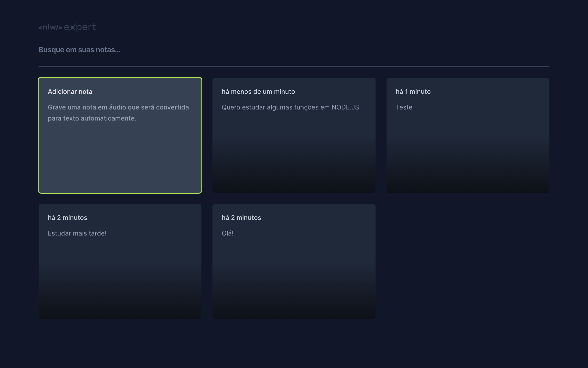Click the NLW Expert logo

pos(67,27)
